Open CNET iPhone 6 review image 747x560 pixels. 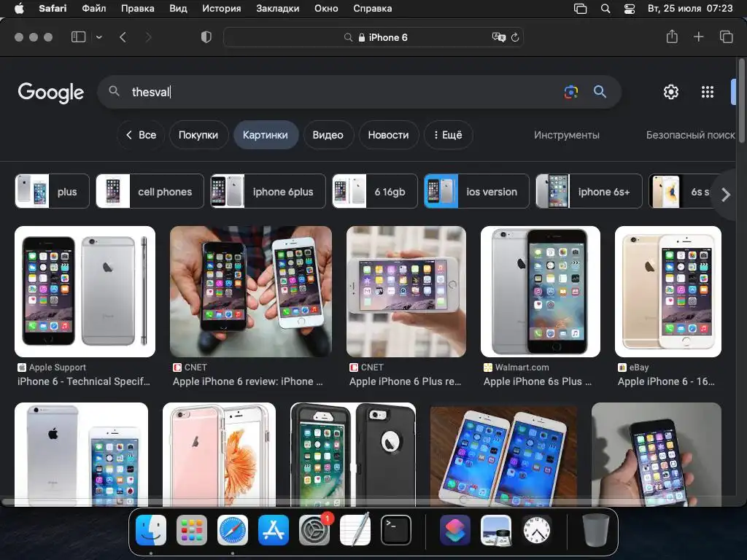pyautogui.click(x=251, y=292)
